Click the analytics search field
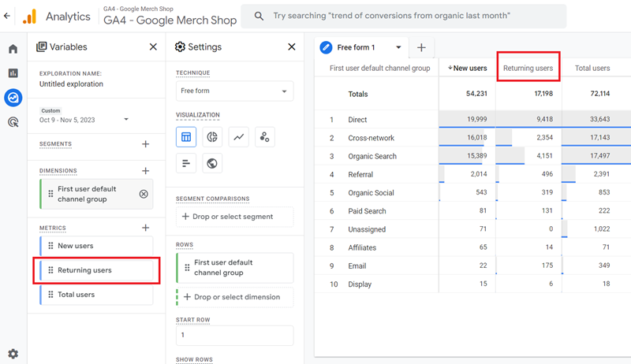The height and width of the screenshot is (364, 631). click(404, 16)
